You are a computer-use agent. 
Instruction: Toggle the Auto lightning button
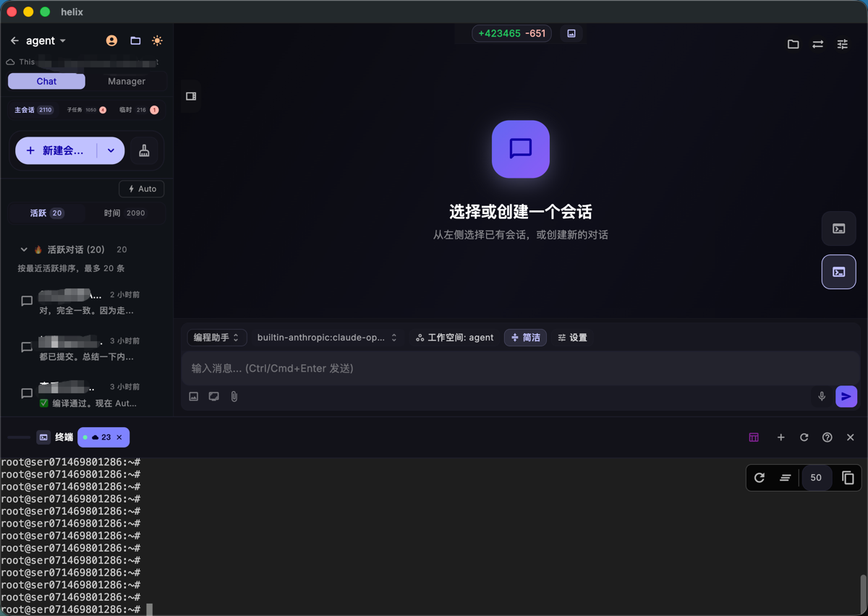(142, 189)
